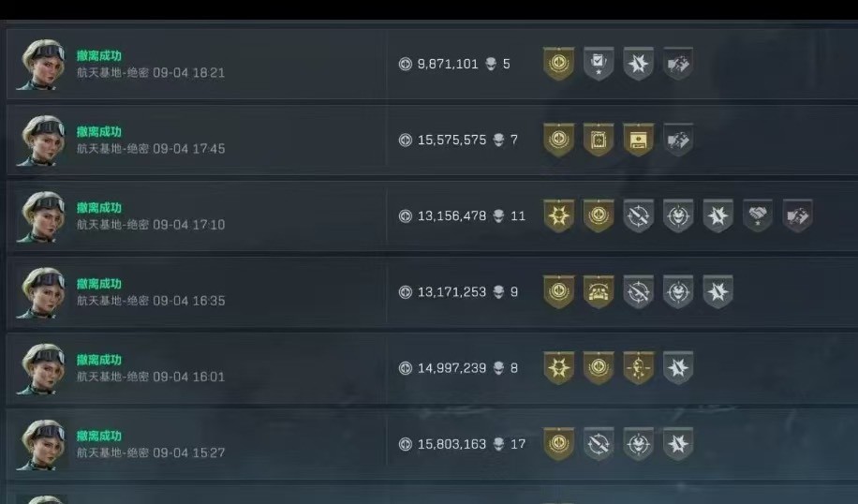Select the gold ID card badge in 17:45 match
This screenshot has height=504, width=858.
[x=638, y=140]
